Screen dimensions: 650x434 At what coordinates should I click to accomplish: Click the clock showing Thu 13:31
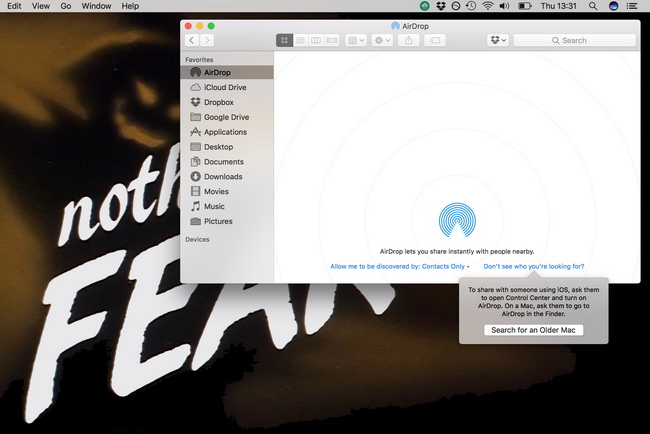[558, 6]
